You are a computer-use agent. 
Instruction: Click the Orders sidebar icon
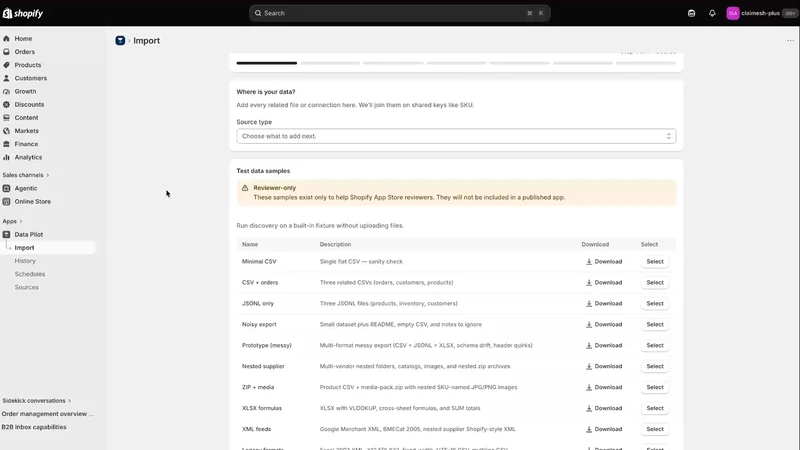[x=6, y=52]
